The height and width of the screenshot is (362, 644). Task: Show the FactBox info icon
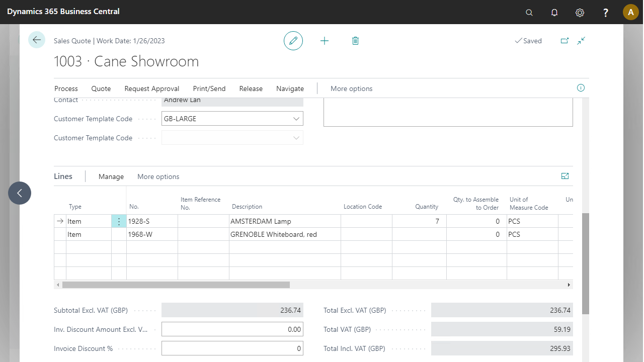pos(581,88)
